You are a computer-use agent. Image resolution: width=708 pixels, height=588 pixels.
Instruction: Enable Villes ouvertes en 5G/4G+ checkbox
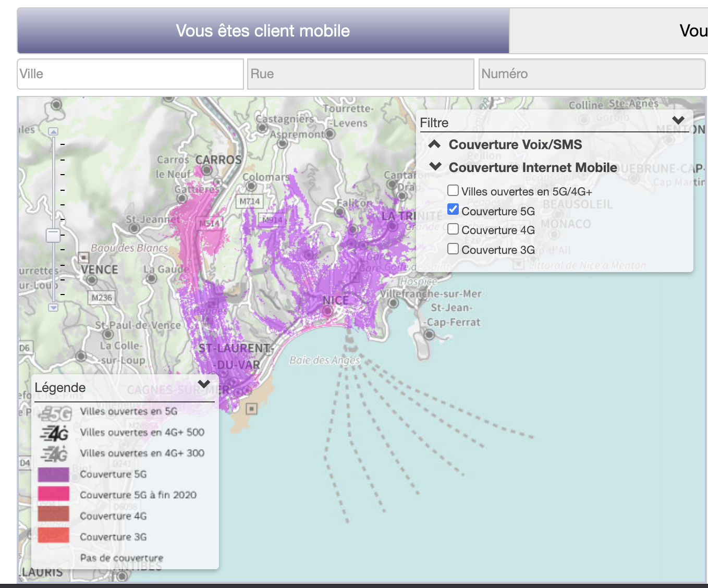tap(453, 191)
